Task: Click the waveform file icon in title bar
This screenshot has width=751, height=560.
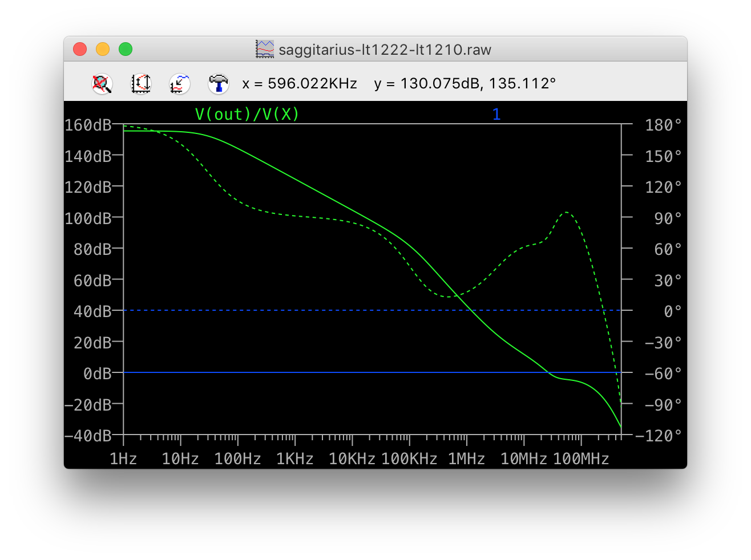Action: pos(265,50)
